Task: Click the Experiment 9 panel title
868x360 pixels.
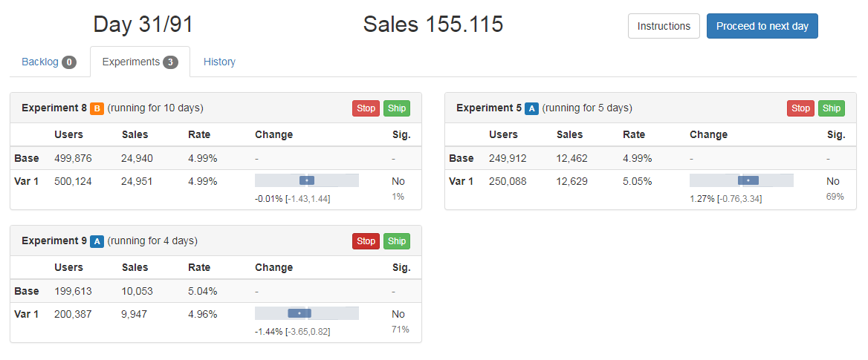Action: point(54,241)
